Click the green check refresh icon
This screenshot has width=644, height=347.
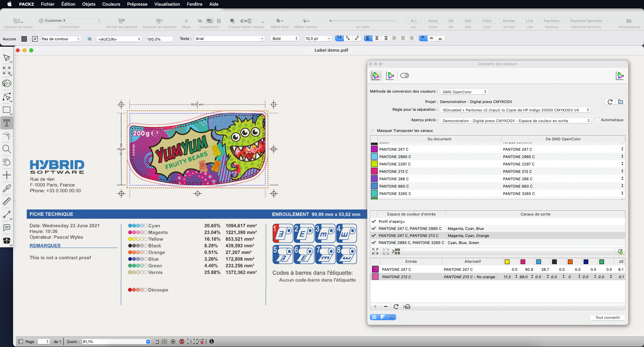click(x=620, y=252)
